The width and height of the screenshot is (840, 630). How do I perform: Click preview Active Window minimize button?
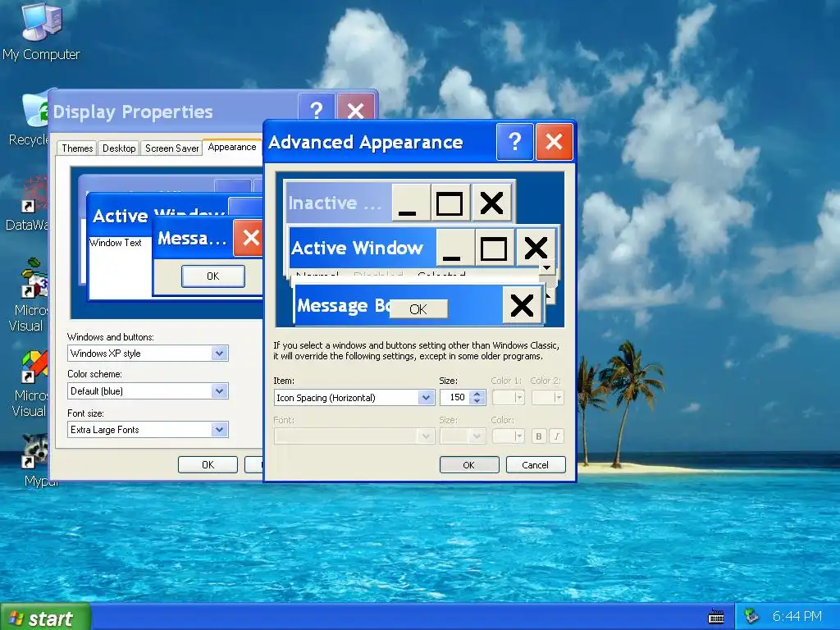[455, 248]
